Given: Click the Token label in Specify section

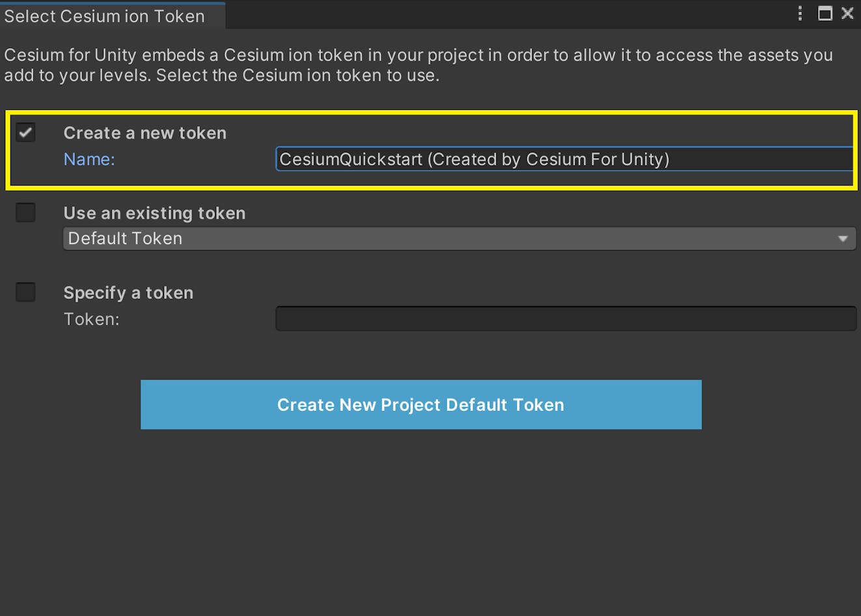Looking at the screenshot, I should pyautogui.click(x=91, y=319).
